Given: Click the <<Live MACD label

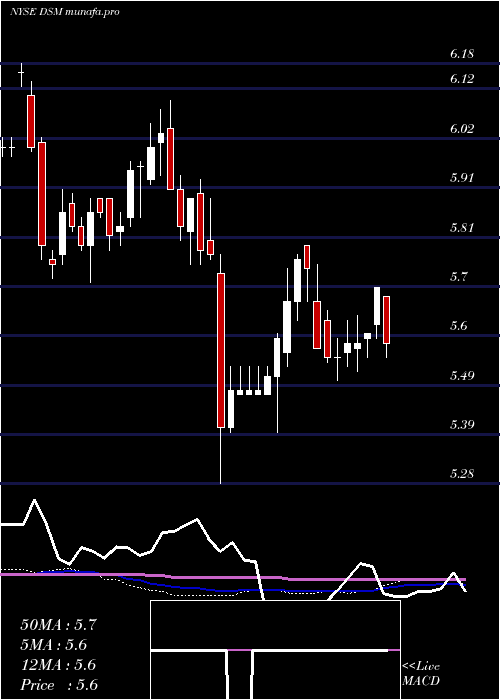Looking at the screenshot, I should [421, 674].
